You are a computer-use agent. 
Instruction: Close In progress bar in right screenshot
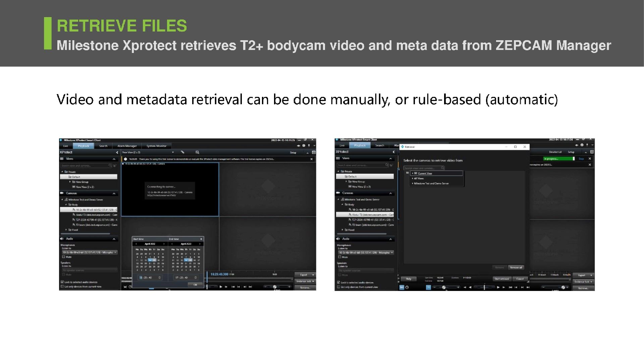[x=590, y=159]
